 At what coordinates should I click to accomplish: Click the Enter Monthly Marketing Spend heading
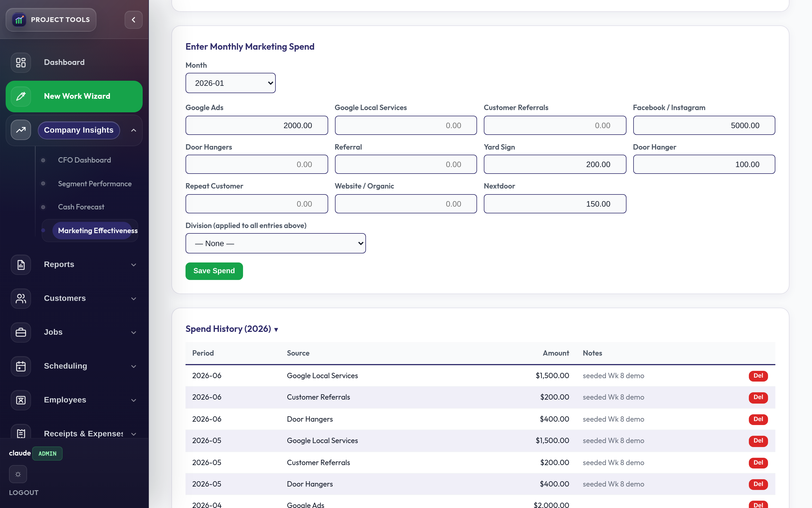click(x=250, y=47)
